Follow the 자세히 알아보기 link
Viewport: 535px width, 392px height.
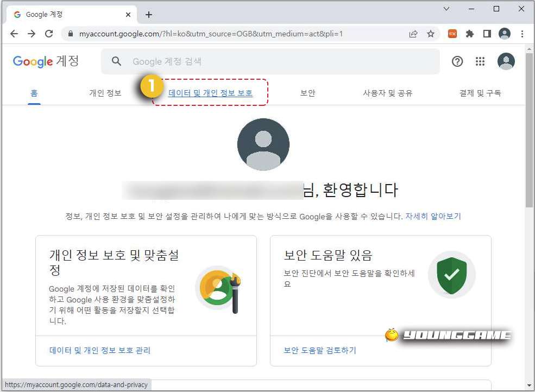433,216
